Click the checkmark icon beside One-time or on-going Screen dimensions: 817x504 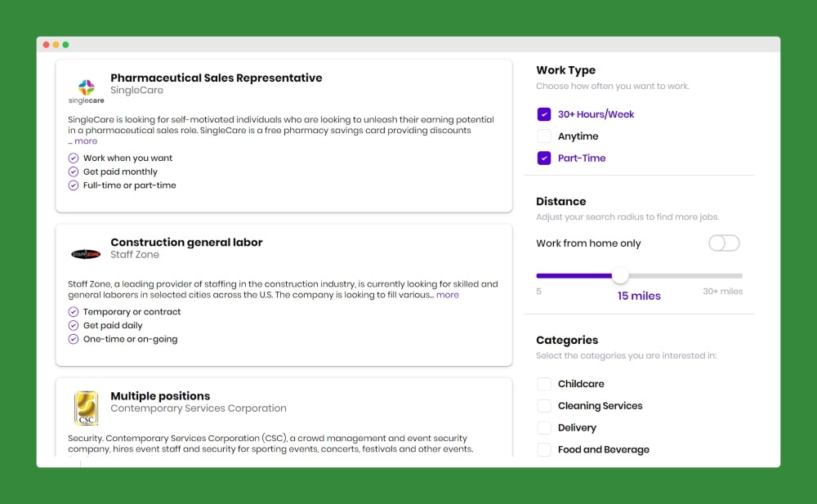[74, 339]
